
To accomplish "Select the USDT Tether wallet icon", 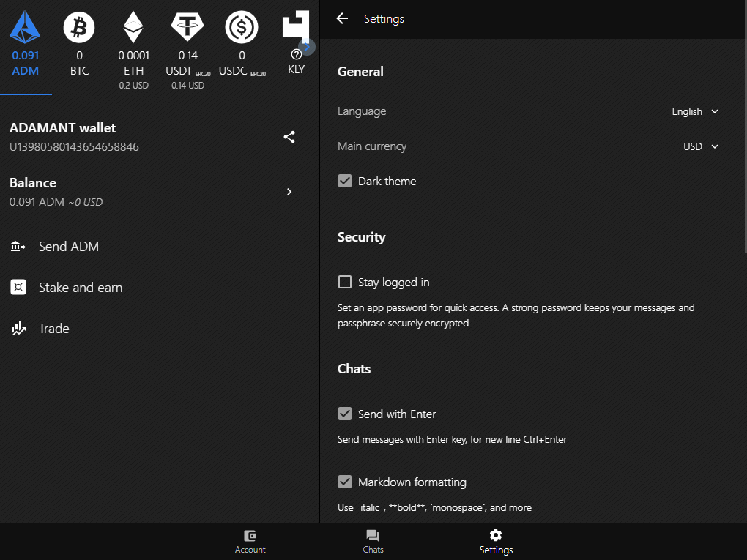I will coord(187,27).
